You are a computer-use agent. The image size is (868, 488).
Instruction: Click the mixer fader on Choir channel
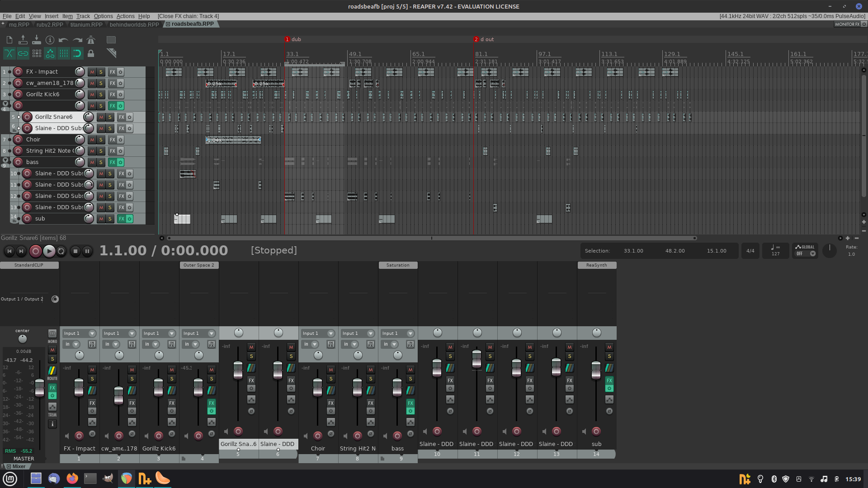317,388
